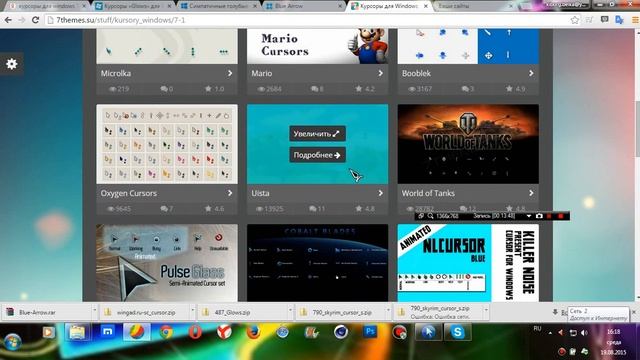Open the dropdown arrow for 487_Glows.zip download
Image resolution: width=640 pixels, height=360 pixels.
(x=290, y=311)
